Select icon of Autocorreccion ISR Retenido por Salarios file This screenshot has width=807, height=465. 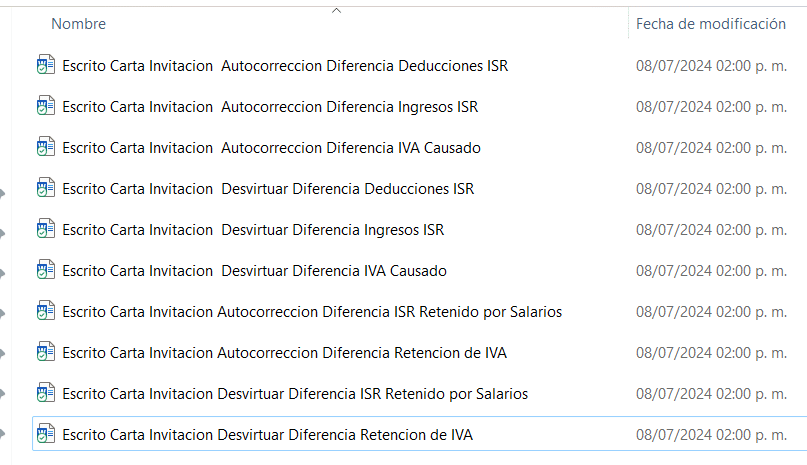(46, 311)
